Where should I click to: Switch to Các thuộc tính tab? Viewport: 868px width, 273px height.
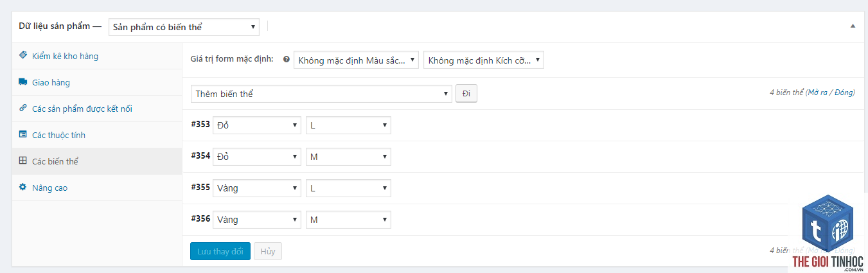pyautogui.click(x=97, y=135)
